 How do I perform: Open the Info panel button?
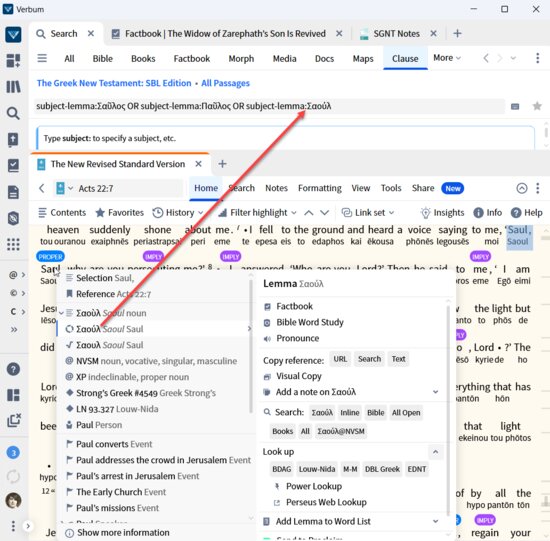pyautogui.click(x=488, y=213)
